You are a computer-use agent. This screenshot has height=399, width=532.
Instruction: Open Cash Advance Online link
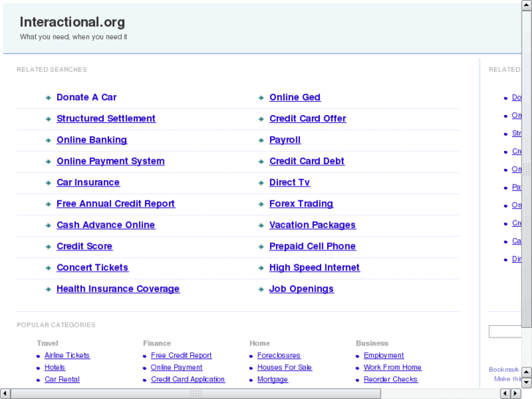(x=106, y=225)
